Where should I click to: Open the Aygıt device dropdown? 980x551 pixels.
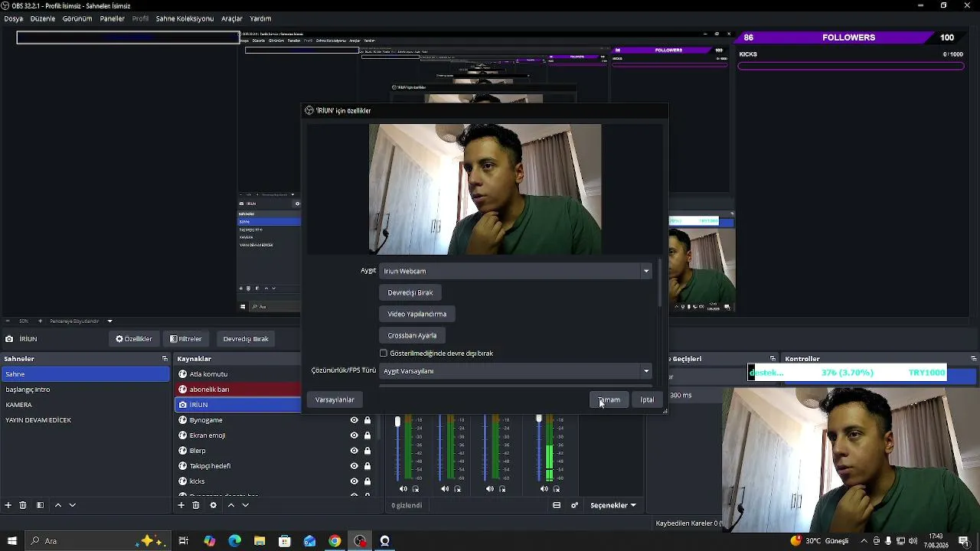(516, 271)
